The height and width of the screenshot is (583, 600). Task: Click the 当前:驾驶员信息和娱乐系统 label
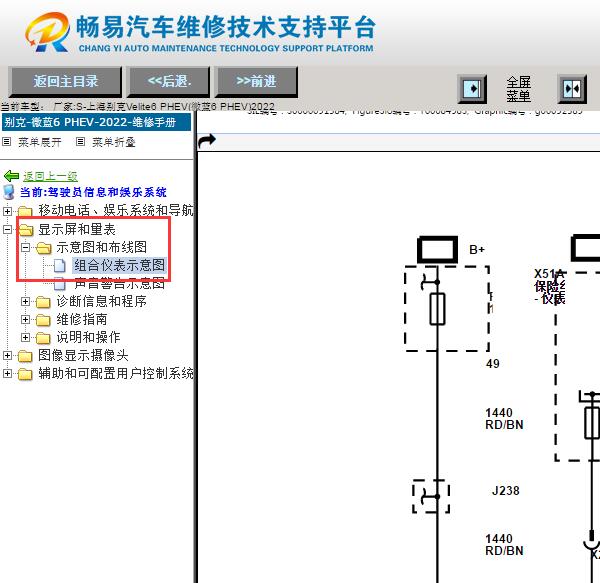[x=93, y=192]
